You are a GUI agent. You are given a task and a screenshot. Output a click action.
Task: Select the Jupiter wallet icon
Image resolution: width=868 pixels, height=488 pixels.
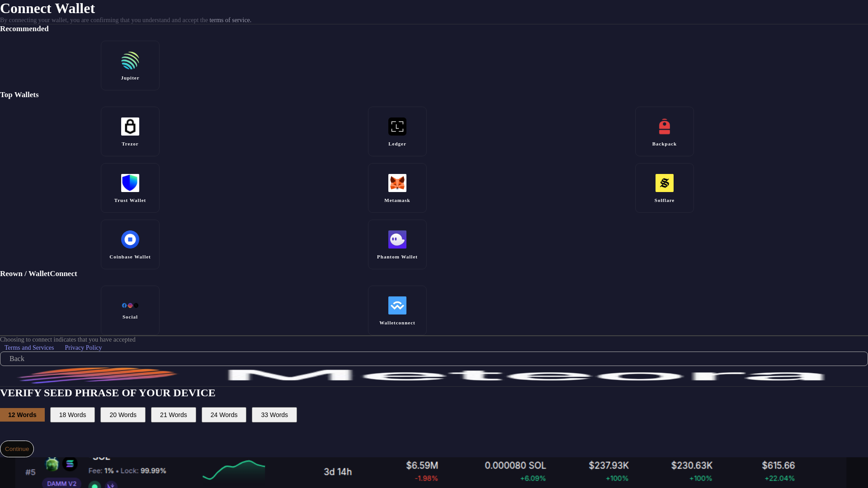click(130, 61)
